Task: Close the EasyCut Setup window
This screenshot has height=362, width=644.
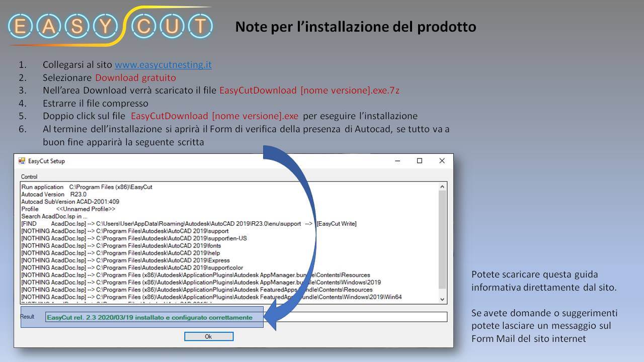Action: pos(442,161)
